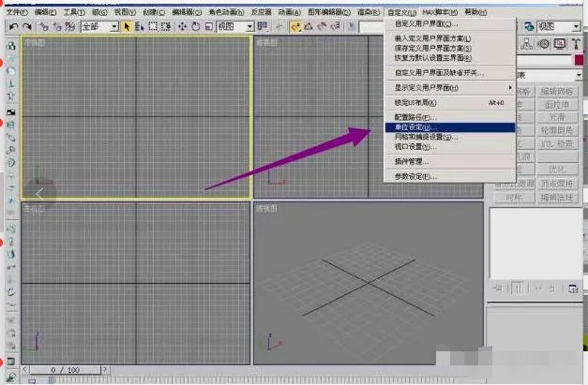
Task: Choose 视口设置(V)... menu item
Action: coord(450,147)
